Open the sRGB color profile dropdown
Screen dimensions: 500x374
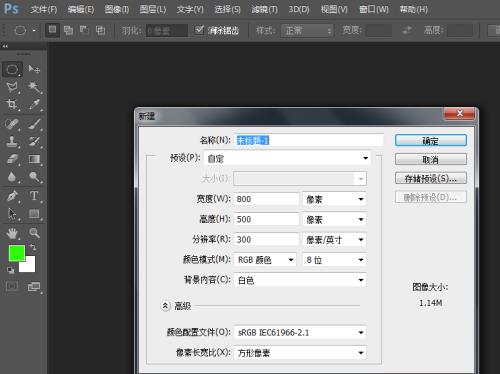point(300,333)
